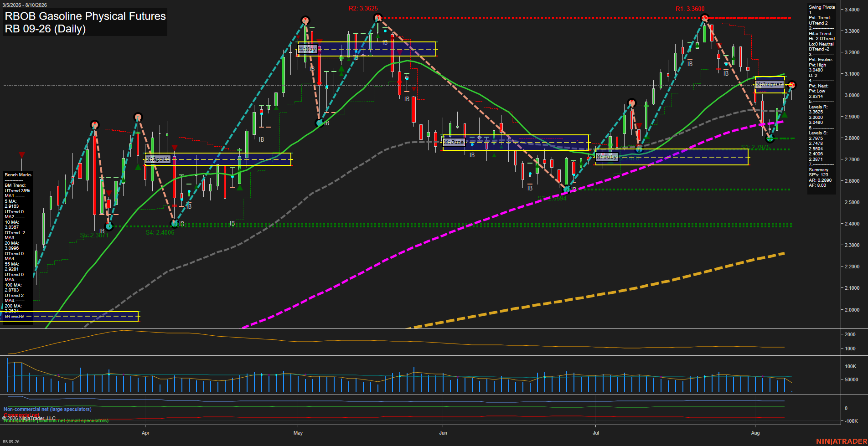868x446 pixels.
Task: Click the Apr label on the time axis
Action: click(145, 433)
